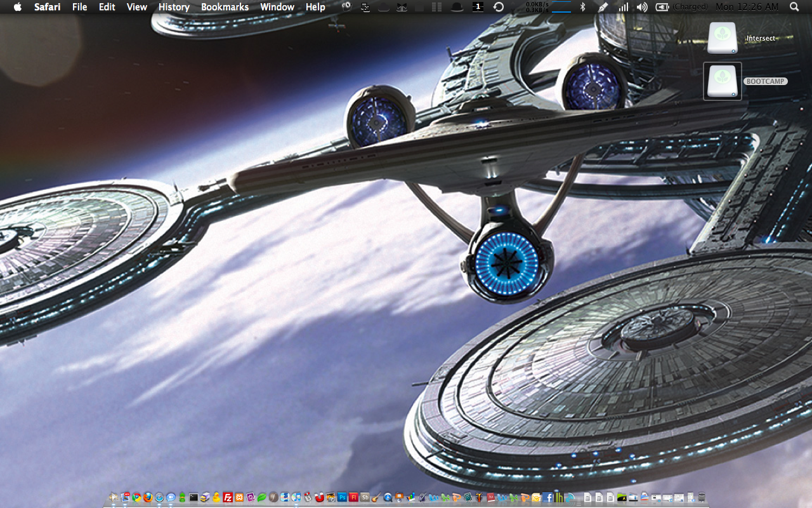Viewport: 812px width, 508px height.
Task: Open the Bookmarks menu
Action: click(x=225, y=7)
